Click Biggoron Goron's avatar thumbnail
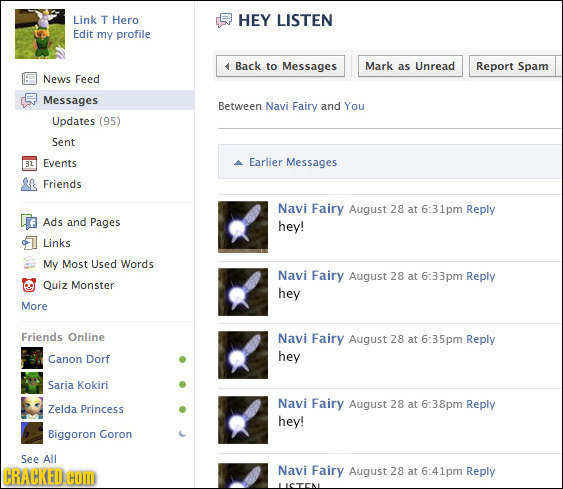This screenshot has width=563, height=489. (32, 433)
